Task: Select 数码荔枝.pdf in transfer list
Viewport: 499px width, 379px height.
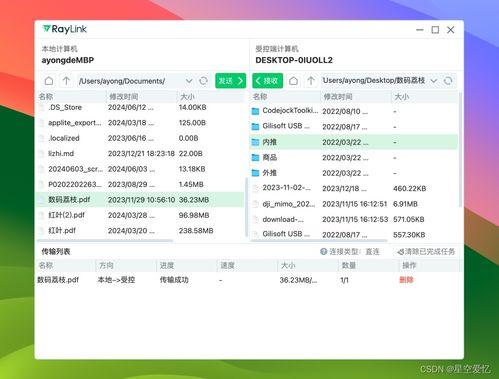Action: click(58, 280)
